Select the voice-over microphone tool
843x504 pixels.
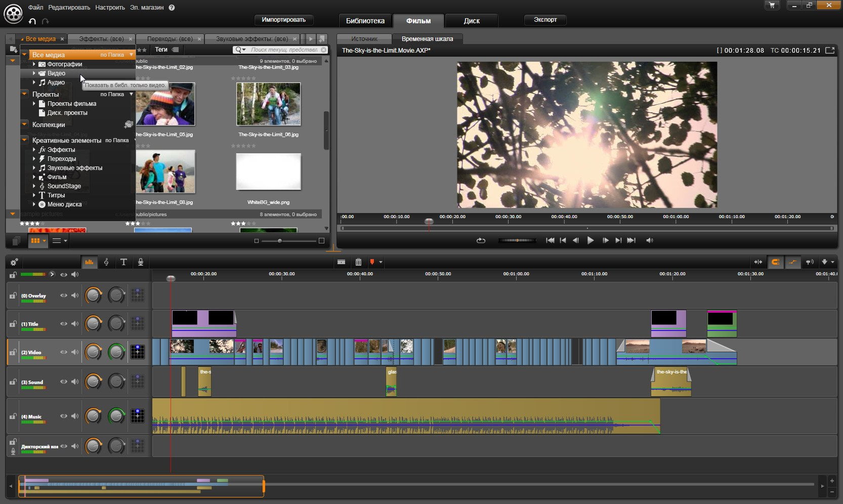pyautogui.click(x=141, y=262)
